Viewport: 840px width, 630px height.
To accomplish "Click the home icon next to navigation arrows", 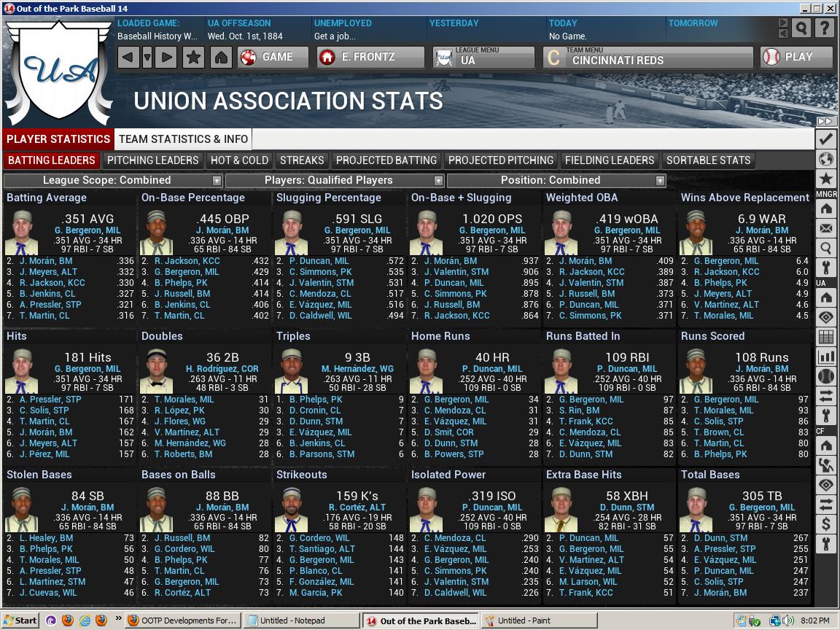I will [x=220, y=55].
